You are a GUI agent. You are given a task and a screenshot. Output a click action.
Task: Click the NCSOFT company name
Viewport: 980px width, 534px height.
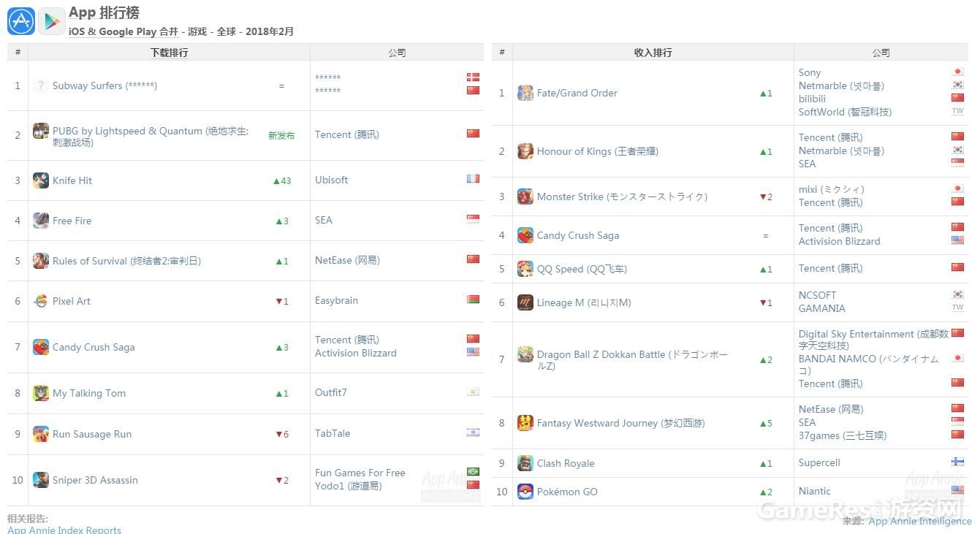[x=818, y=295]
